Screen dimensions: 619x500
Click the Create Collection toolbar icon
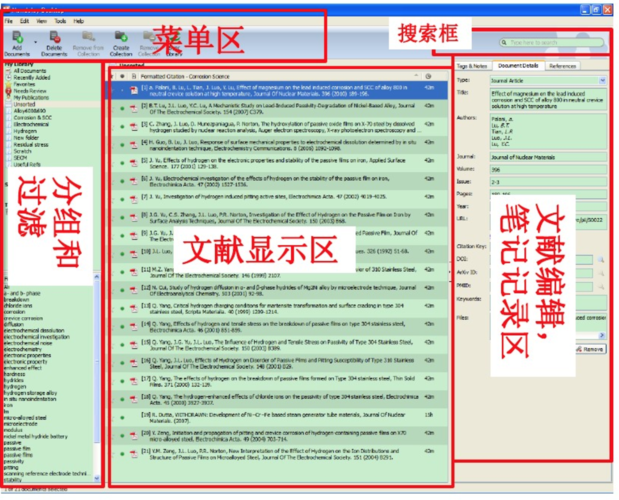(x=121, y=37)
